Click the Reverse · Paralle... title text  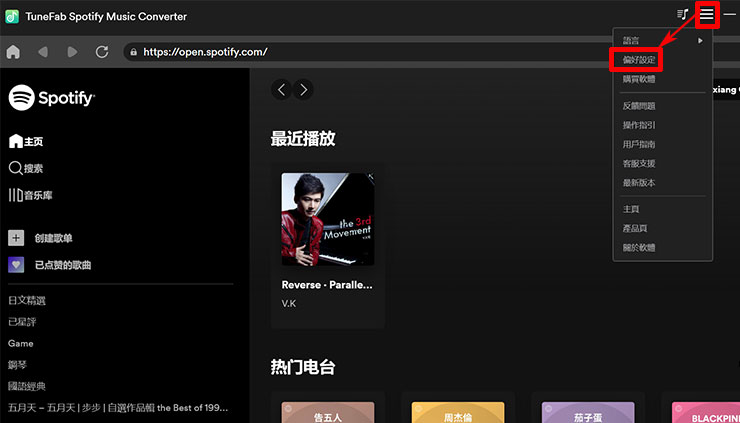point(327,285)
